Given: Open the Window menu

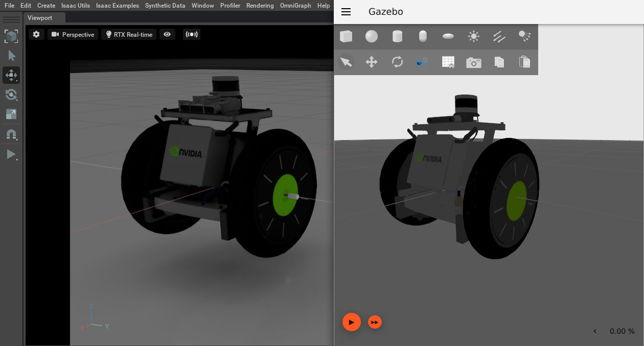Looking at the screenshot, I should [203, 6].
